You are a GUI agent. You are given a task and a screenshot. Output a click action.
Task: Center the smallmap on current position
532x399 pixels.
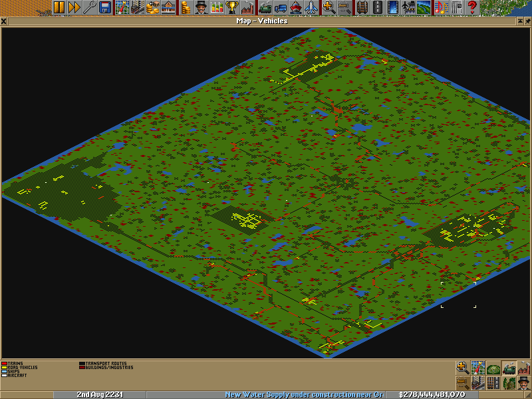477,368
